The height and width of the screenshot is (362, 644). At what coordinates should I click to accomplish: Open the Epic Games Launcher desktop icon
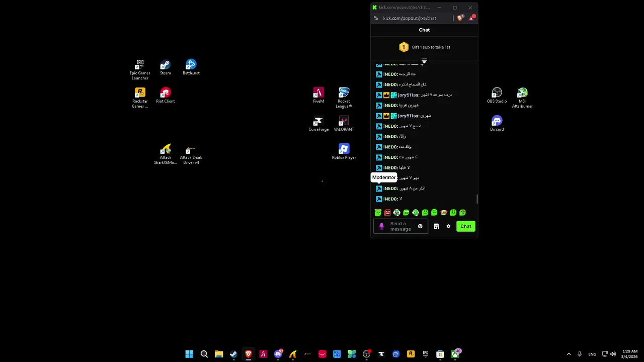click(140, 69)
